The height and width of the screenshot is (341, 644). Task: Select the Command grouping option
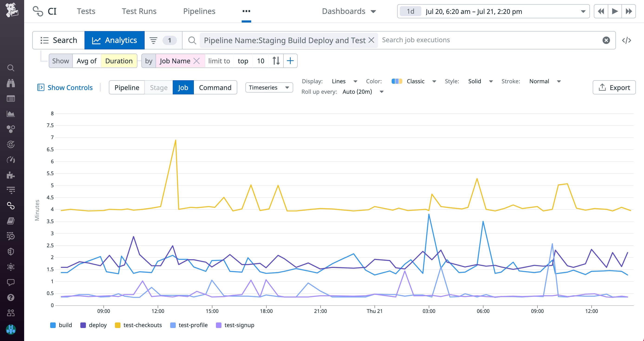pyautogui.click(x=215, y=87)
